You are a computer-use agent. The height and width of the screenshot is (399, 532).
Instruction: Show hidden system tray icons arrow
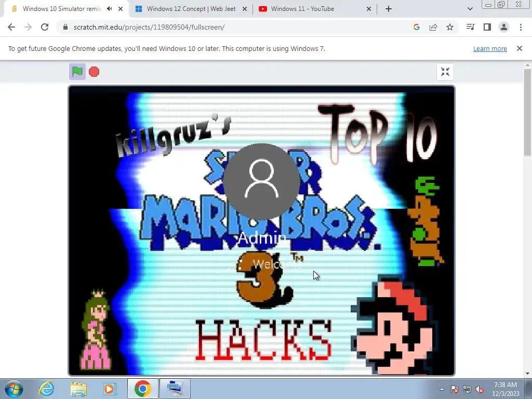point(442,389)
